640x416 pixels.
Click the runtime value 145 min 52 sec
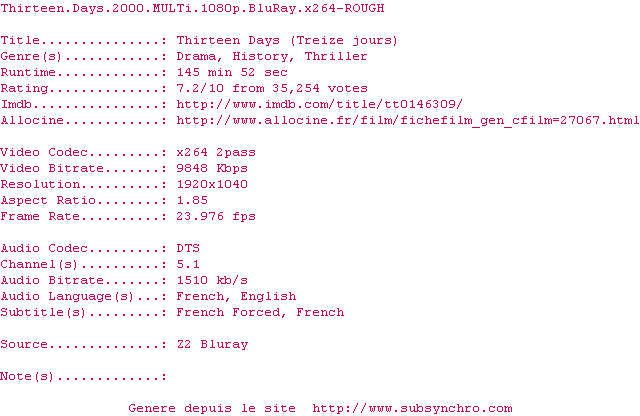point(232,72)
